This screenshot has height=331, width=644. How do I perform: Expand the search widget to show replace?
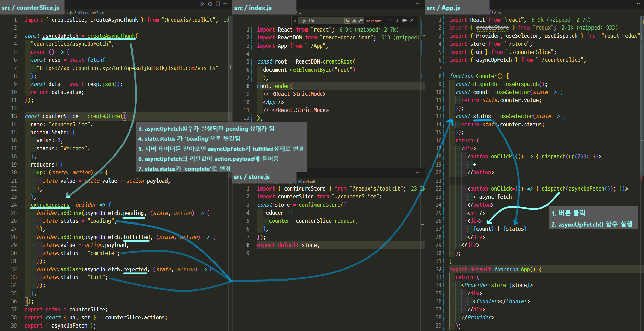pos(295,20)
